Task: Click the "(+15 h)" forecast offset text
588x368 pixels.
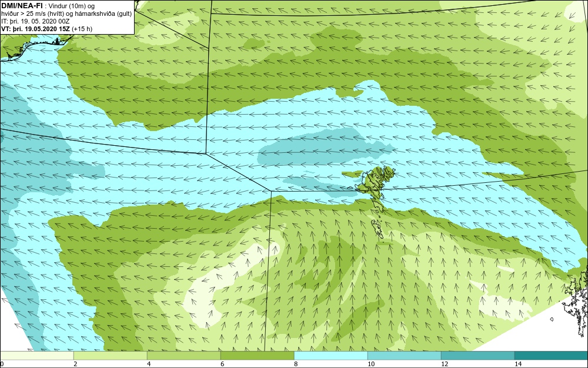Action: [83, 28]
